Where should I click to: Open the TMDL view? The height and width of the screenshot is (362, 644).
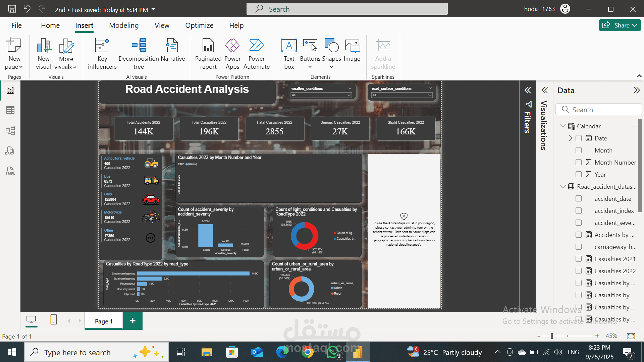tap(10, 171)
